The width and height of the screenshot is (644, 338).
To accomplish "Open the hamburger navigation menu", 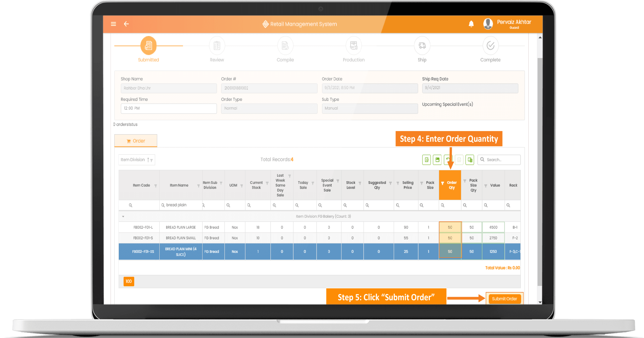I will coord(113,24).
